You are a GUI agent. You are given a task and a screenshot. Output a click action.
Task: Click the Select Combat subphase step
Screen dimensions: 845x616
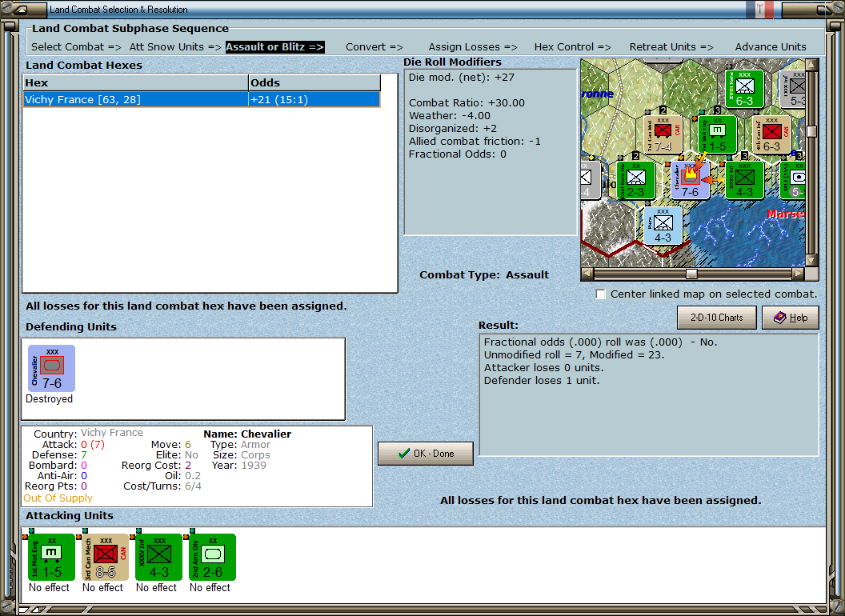[76, 47]
